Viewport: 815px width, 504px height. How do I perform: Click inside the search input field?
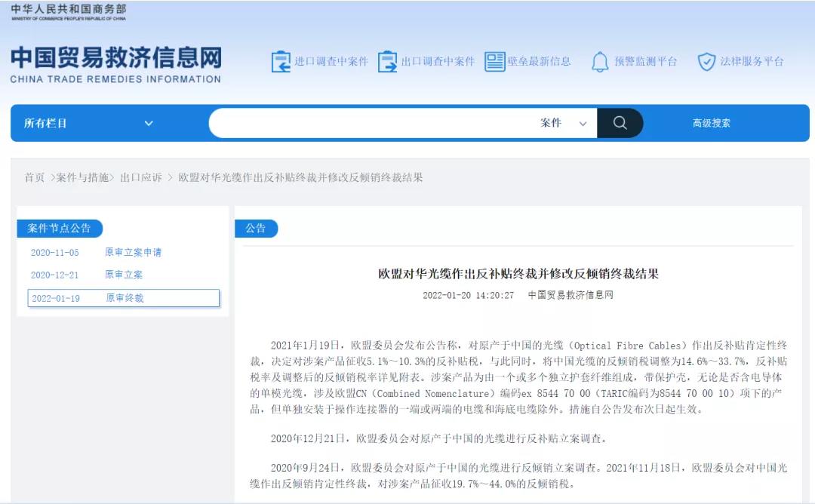[x=371, y=123]
